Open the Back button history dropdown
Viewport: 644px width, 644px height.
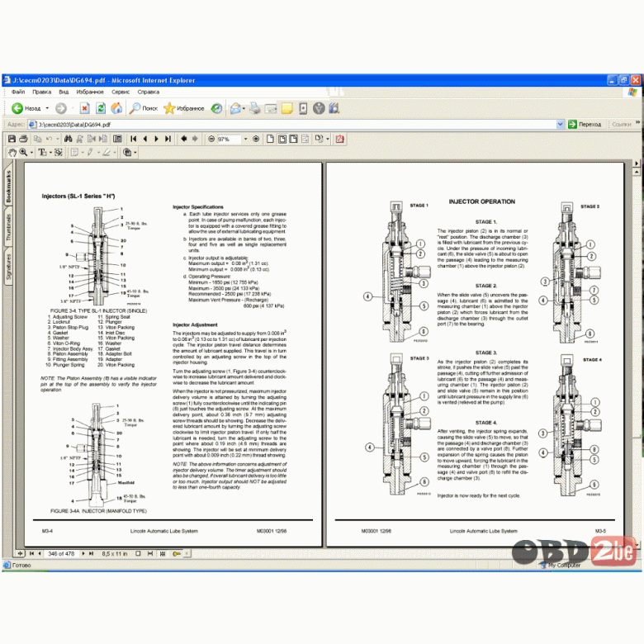pos(47,108)
